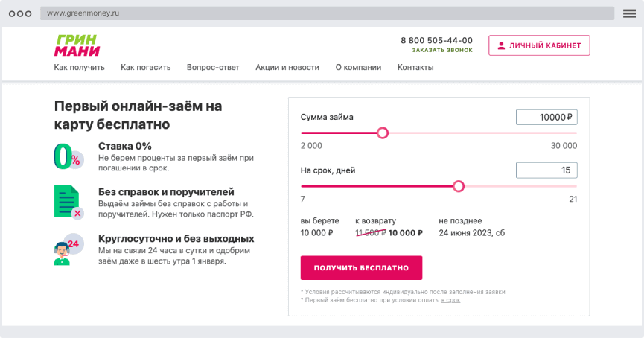Viewport: 644px width, 338px height.
Task: Click the Первый онлайн-заём на карту бесплатно headline
Action: point(138,115)
